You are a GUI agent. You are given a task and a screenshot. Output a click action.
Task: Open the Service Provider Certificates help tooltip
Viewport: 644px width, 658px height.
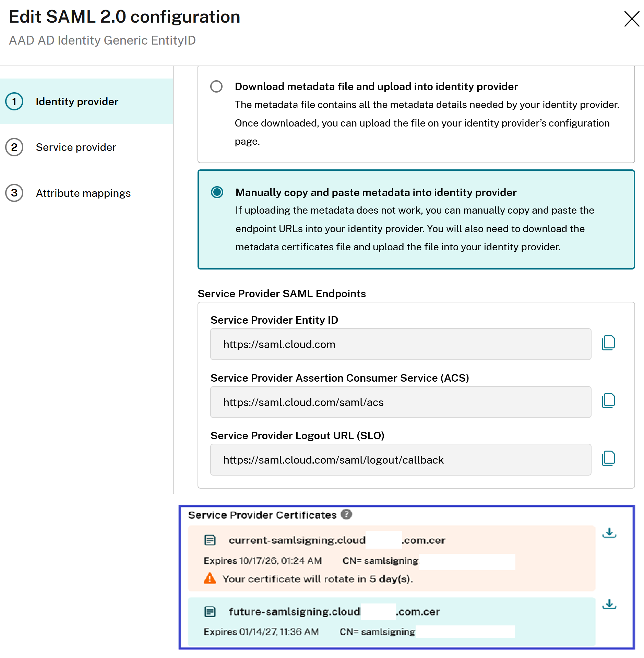click(x=346, y=514)
